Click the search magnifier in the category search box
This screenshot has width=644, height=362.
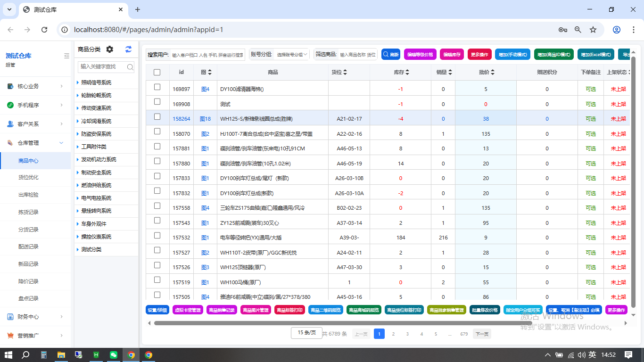[x=130, y=67]
